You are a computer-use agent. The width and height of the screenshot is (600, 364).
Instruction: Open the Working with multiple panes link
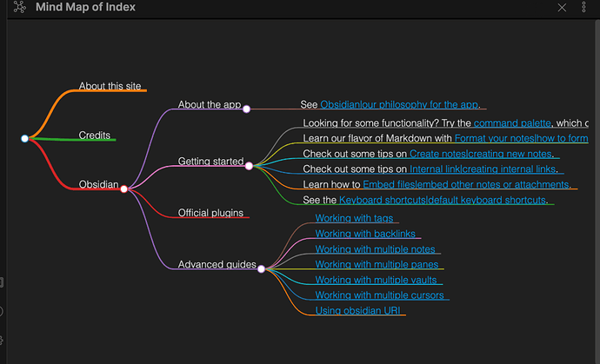(377, 264)
